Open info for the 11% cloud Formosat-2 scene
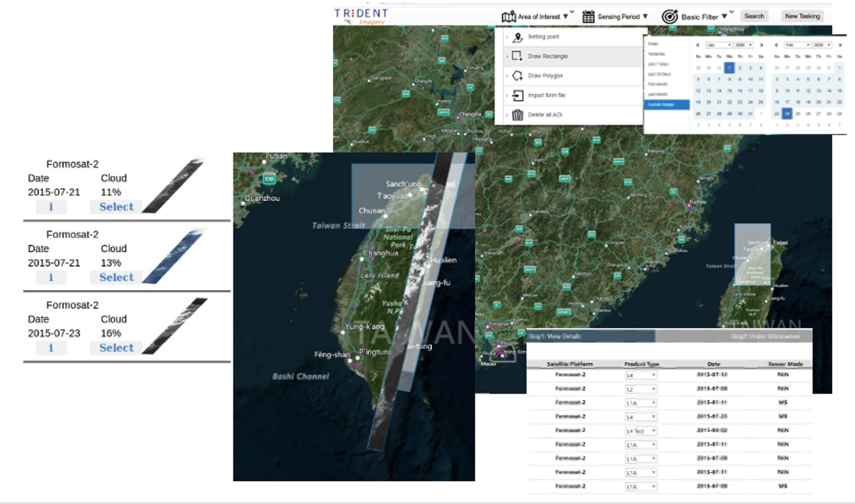 pos(51,207)
